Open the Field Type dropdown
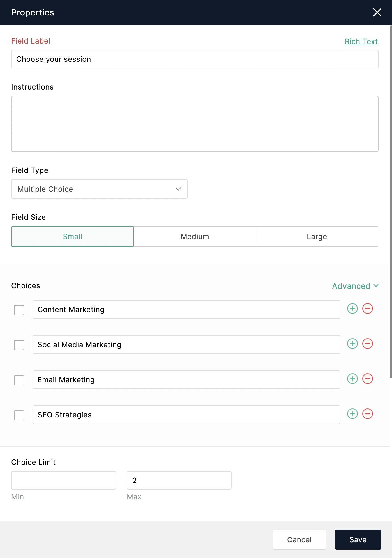This screenshot has height=558, width=392. pyautogui.click(x=99, y=189)
